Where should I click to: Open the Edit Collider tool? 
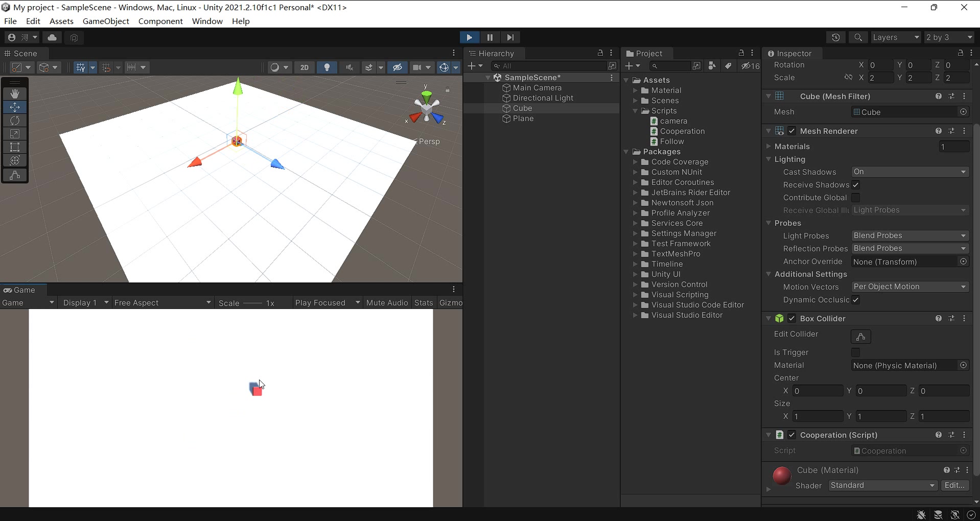pyautogui.click(x=860, y=337)
